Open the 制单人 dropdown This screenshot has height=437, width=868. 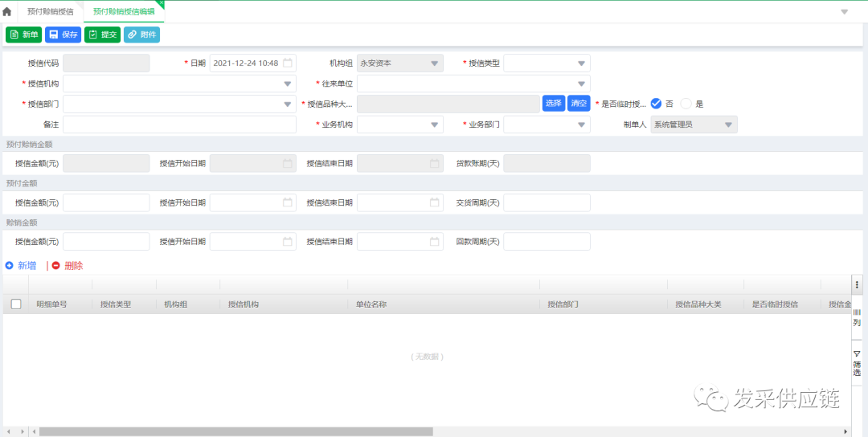pyautogui.click(x=728, y=125)
